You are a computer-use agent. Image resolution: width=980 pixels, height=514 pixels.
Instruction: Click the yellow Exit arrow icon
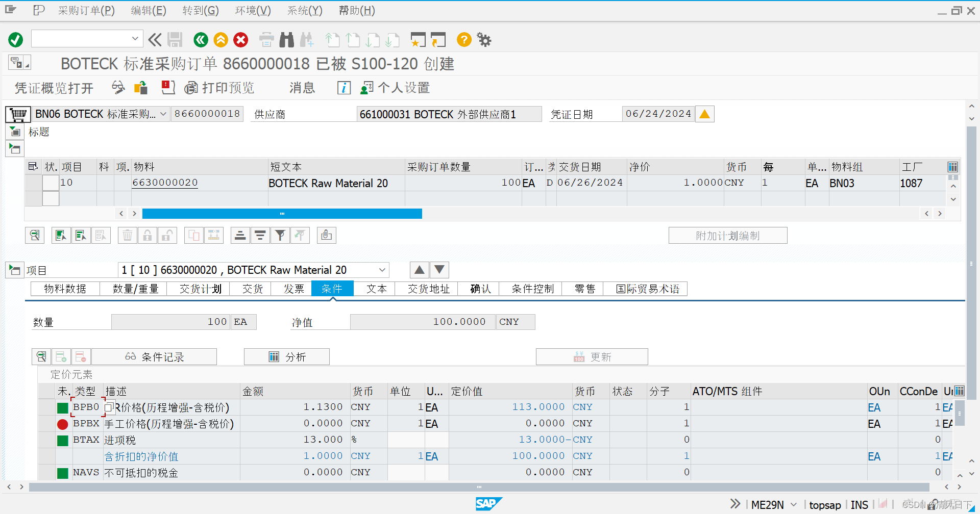pyautogui.click(x=220, y=40)
